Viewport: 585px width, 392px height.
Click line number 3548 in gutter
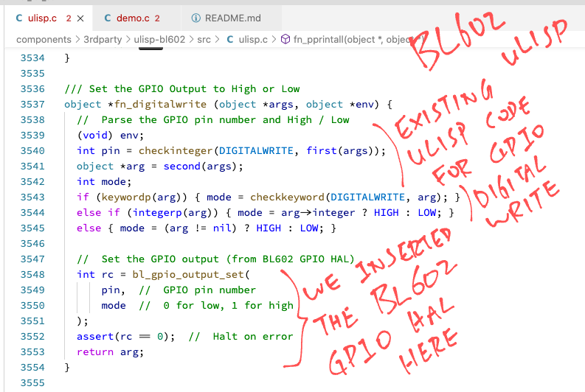(32, 275)
